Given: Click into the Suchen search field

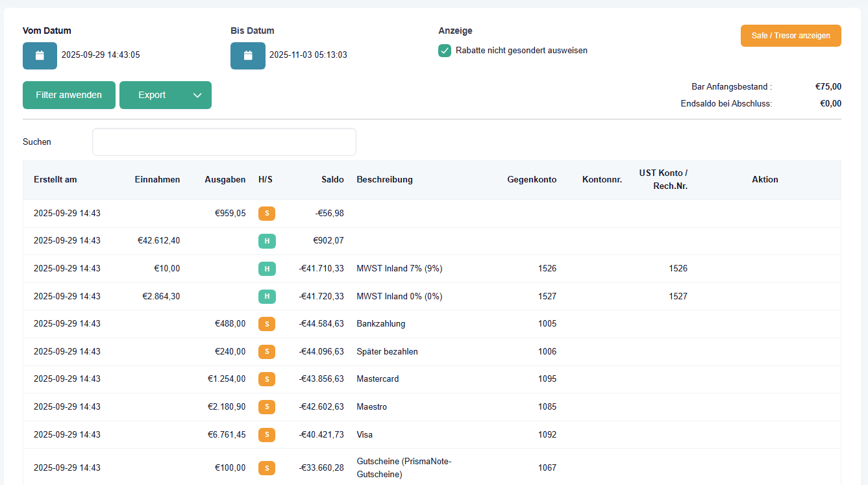Looking at the screenshot, I should click(224, 142).
